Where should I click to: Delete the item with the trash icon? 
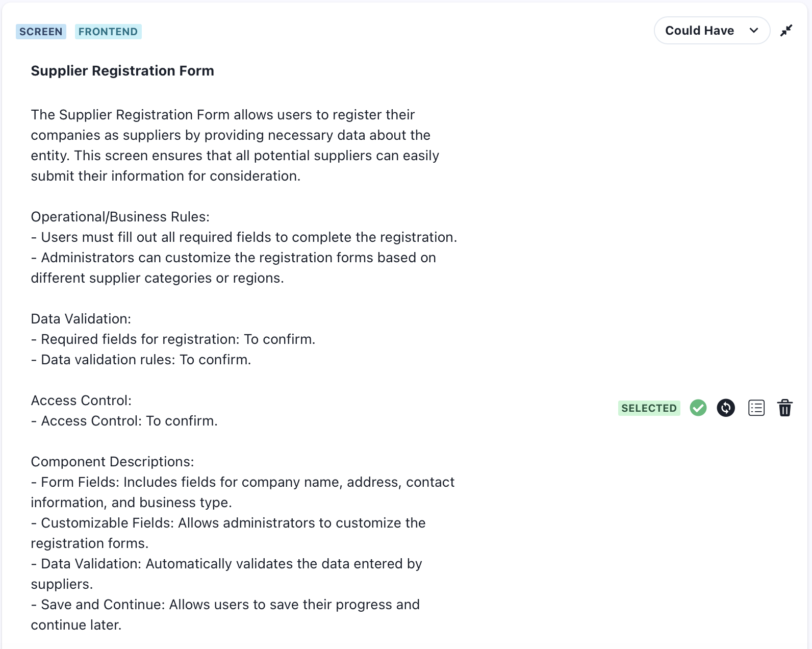pyautogui.click(x=784, y=408)
